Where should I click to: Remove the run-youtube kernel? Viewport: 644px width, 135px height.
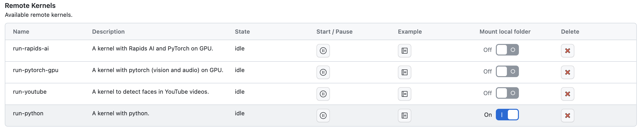pos(567,94)
